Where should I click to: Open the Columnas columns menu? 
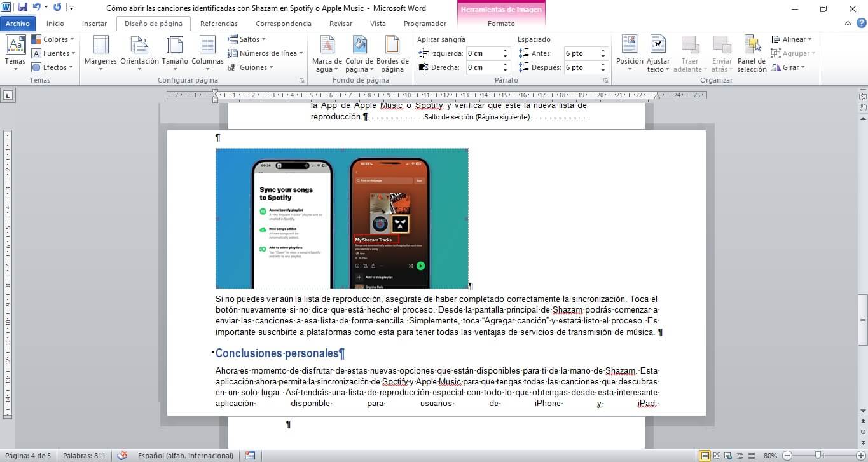(x=207, y=53)
